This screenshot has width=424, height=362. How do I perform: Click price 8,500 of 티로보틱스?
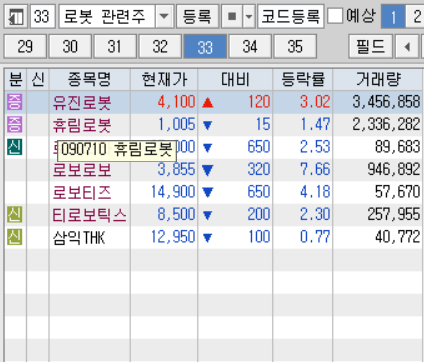[176, 214]
